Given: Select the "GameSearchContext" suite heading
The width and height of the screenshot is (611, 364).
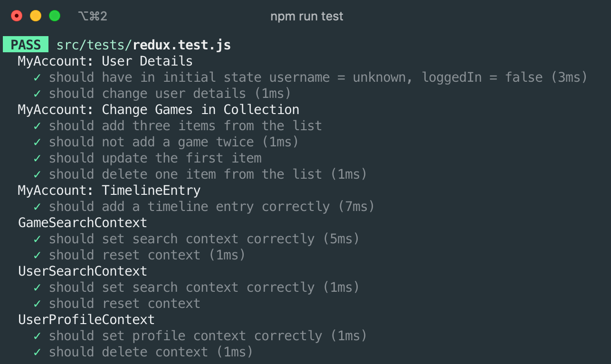Looking at the screenshot, I should tap(82, 223).
